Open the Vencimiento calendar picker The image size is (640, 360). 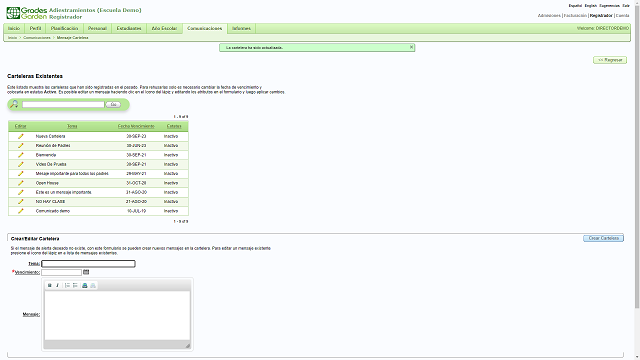pyautogui.click(x=86, y=272)
